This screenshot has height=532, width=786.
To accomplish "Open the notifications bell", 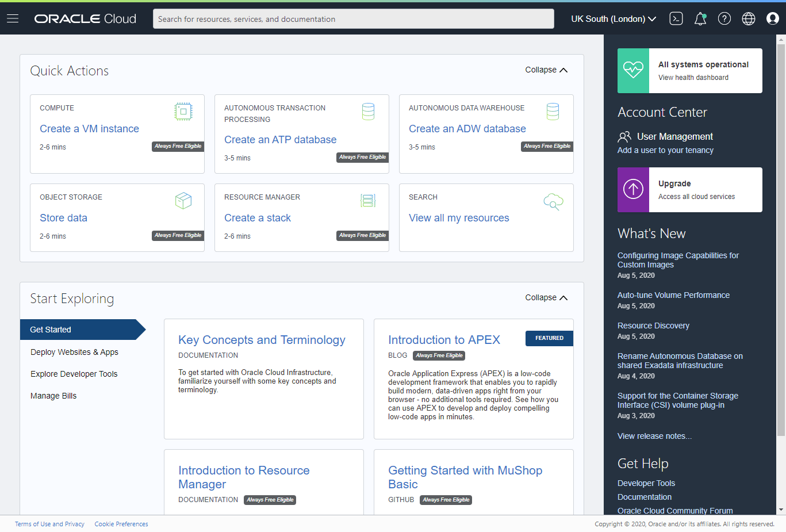I will pyautogui.click(x=700, y=18).
